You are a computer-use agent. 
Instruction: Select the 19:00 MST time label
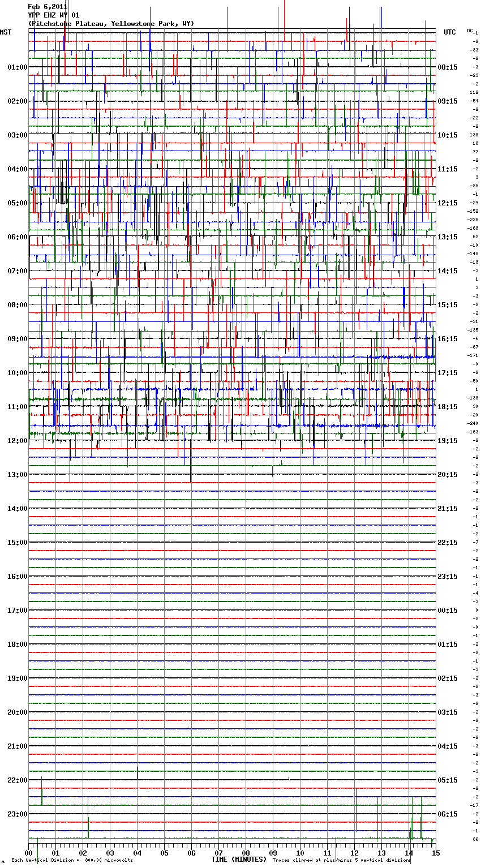pos(18,678)
